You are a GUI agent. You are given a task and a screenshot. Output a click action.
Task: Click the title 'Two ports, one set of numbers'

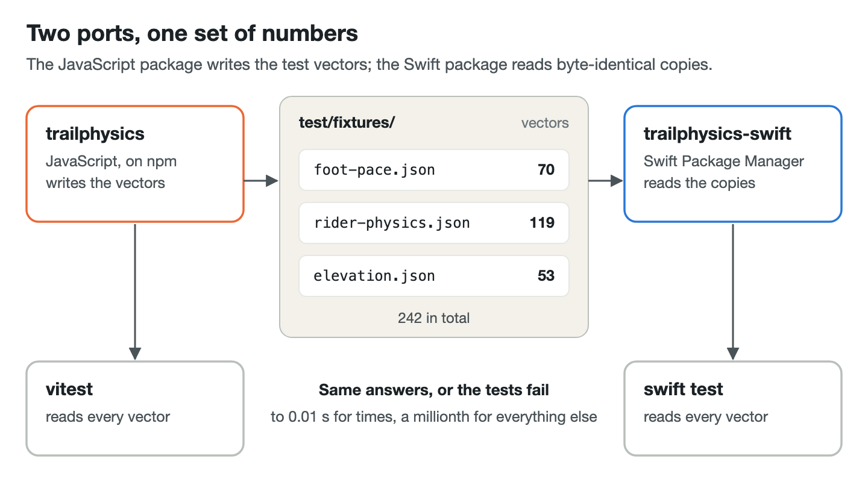click(x=192, y=34)
